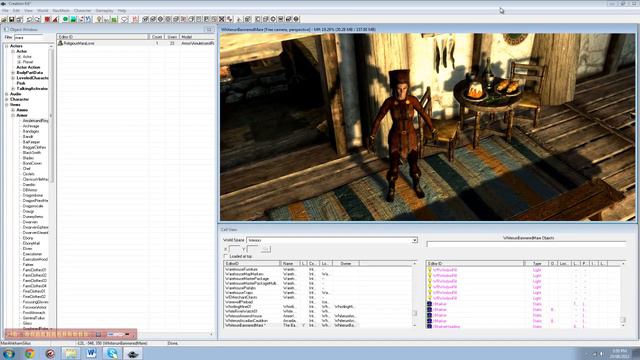Image resolution: width=640 pixels, height=360 pixels.
Task: Open Skype from the taskbar
Action: pos(112,353)
